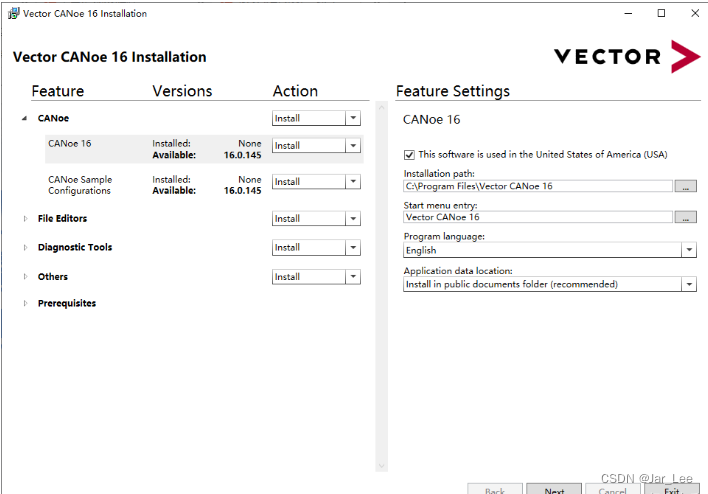Click the 16.0.145 version of CANoe 16
The width and height of the screenshot is (708, 494).
tap(242, 155)
